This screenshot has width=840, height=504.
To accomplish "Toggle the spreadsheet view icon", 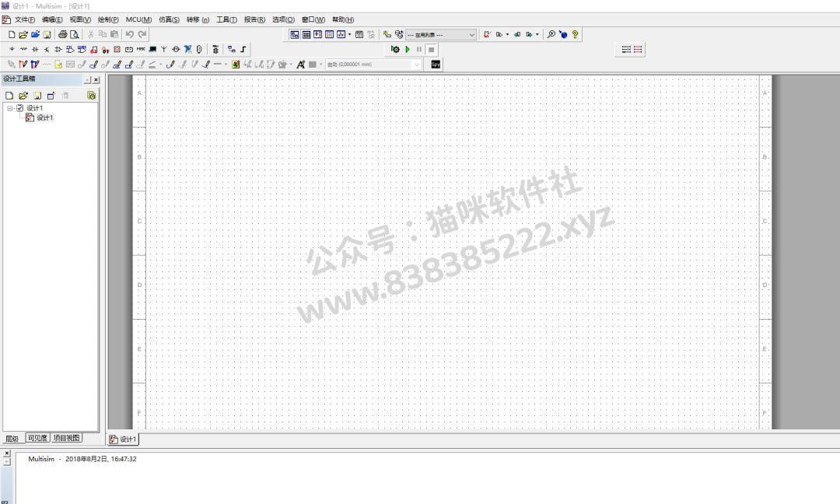I will [306, 34].
